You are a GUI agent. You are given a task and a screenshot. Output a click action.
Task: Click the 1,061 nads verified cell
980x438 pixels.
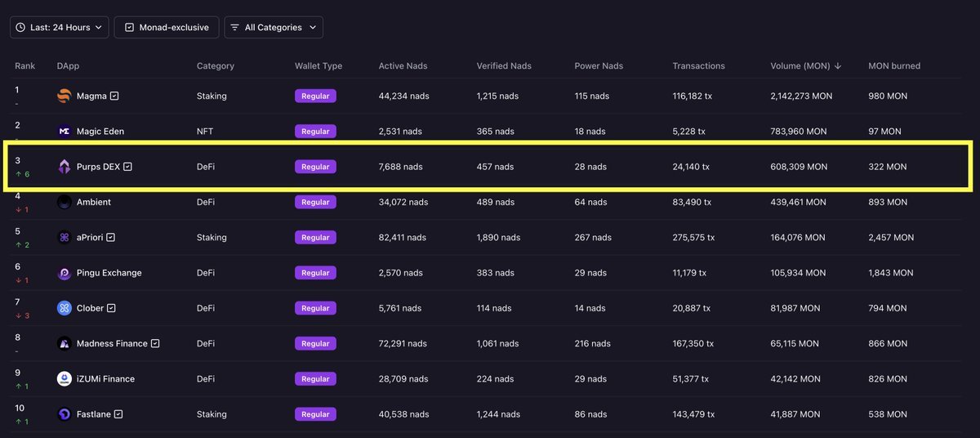click(498, 343)
